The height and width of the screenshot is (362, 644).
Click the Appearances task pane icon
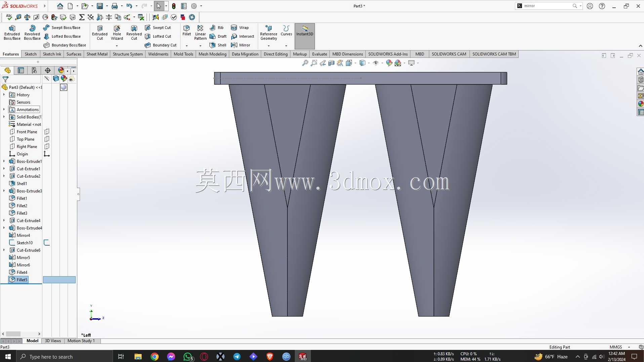click(641, 104)
